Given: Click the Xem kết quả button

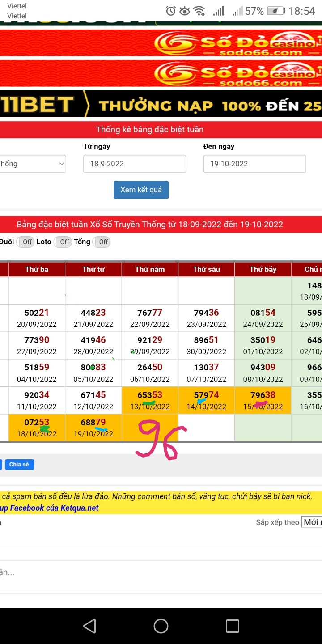Looking at the screenshot, I should click(141, 190).
